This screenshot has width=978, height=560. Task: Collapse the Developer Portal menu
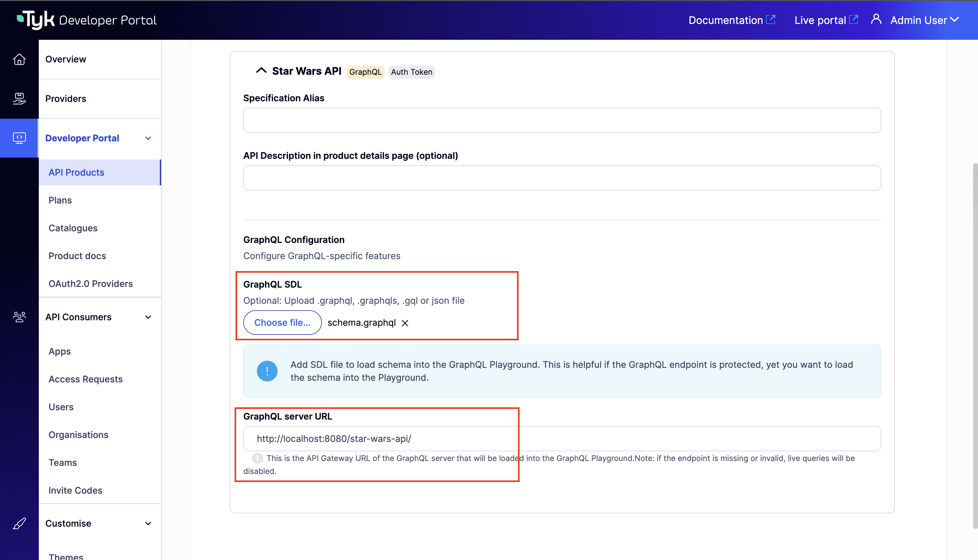pyautogui.click(x=148, y=138)
